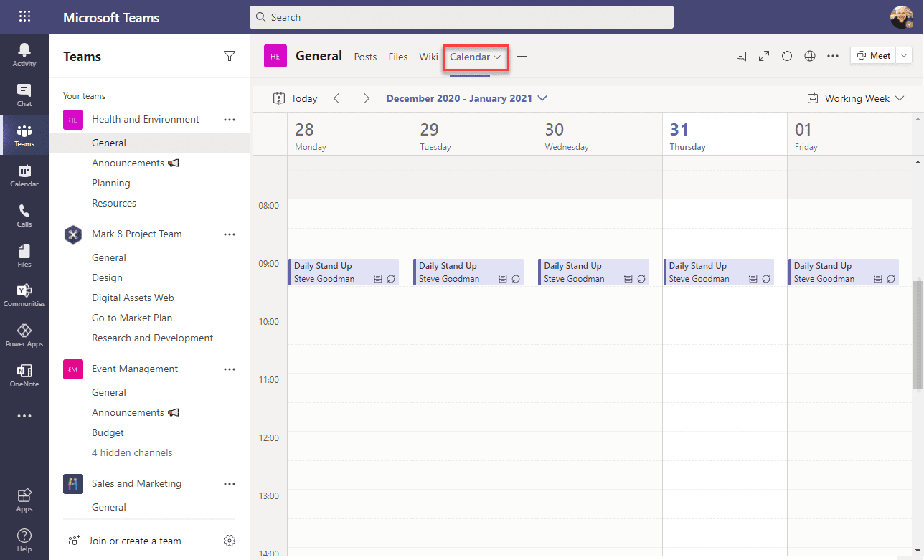Open channel more options ellipsis

pos(833,56)
